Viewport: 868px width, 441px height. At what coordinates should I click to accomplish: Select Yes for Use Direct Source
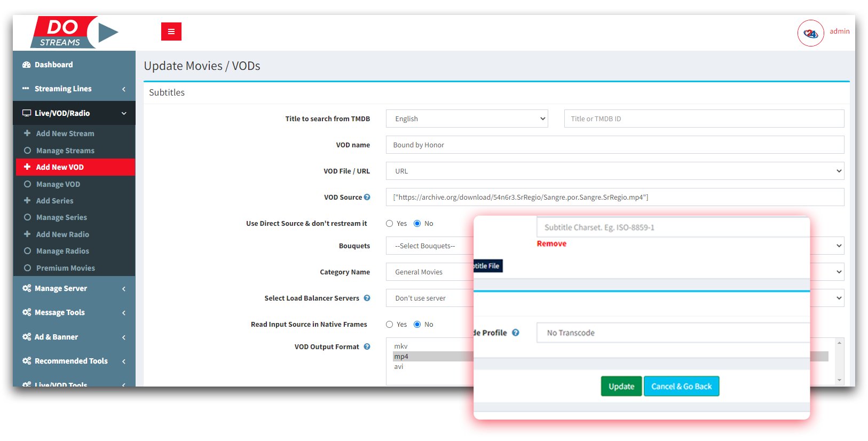pos(390,224)
